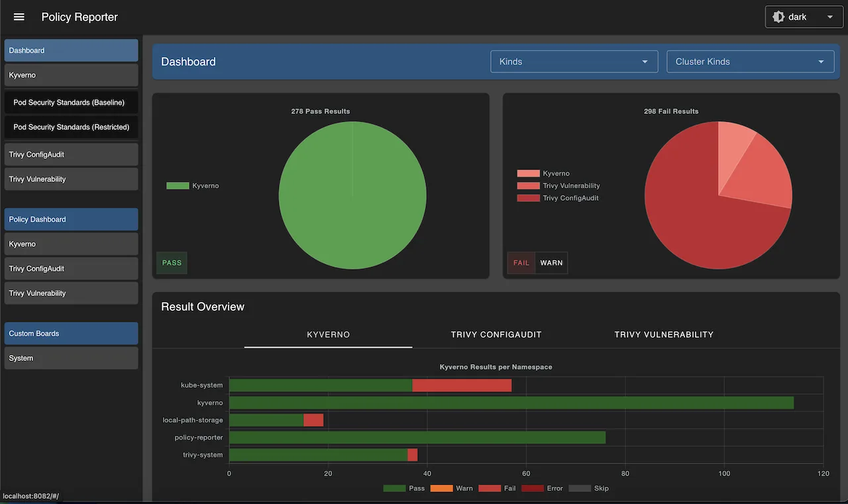848x504 pixels.
Task: Open the Dashboard sidebar entry
Action: pyautogui.click(x=71, y=50)
